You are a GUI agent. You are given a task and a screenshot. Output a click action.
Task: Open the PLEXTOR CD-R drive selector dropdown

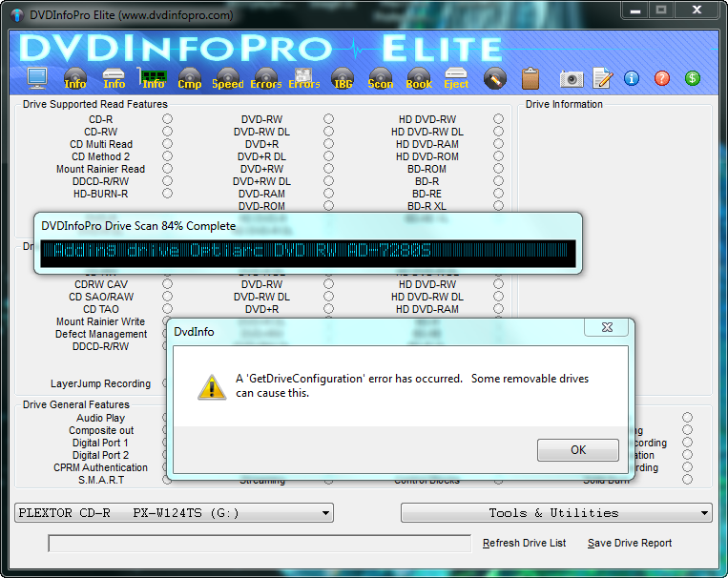click(x=174, y=513)
